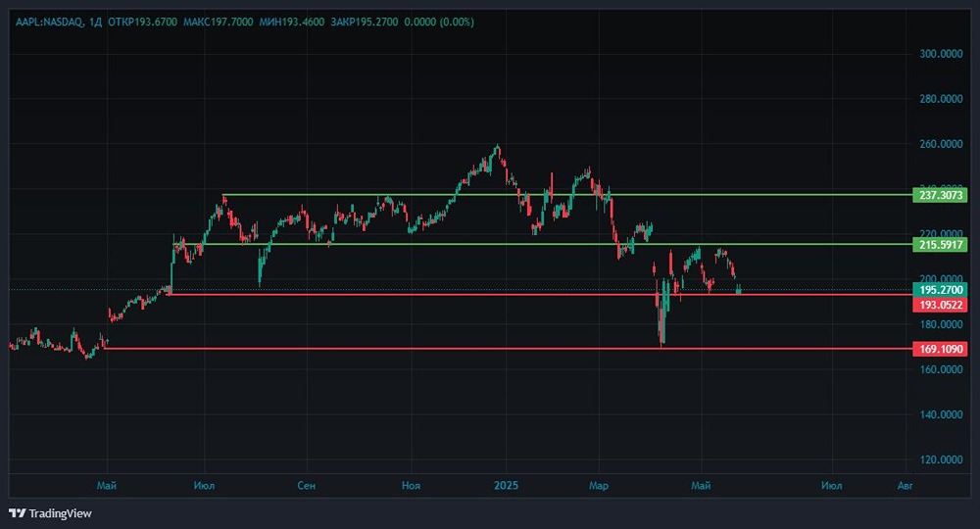Image resolution: width=980 pixels, height=529 pixels.
Task: Select the 215.5917 green price label
Action: [940, 244]
